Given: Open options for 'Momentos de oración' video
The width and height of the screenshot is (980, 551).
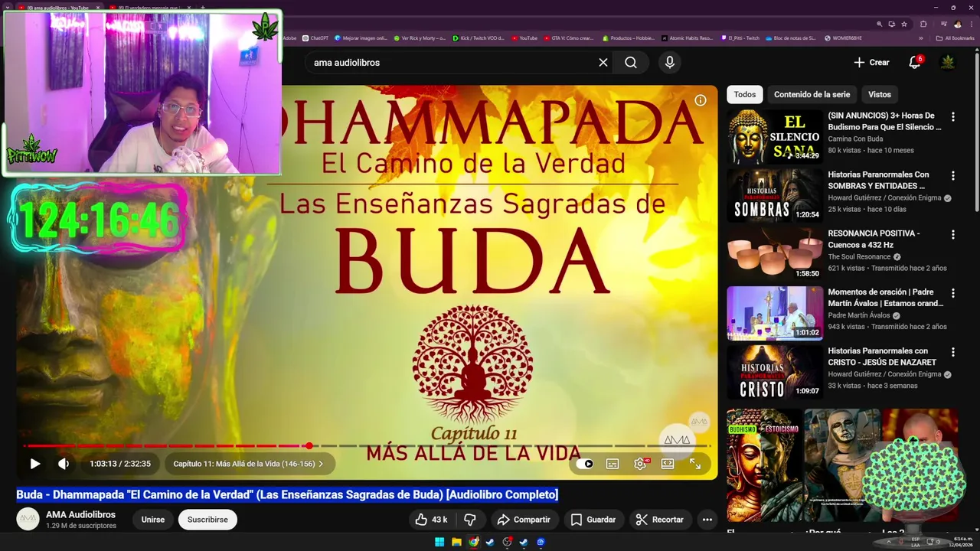Looking at the screenshot, I should [x=953, y=293].
